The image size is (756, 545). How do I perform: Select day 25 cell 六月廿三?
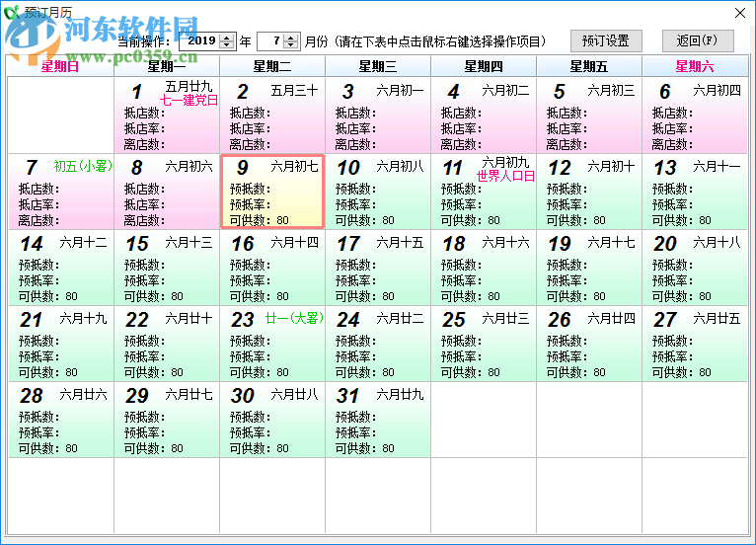(x=484, y=344)
